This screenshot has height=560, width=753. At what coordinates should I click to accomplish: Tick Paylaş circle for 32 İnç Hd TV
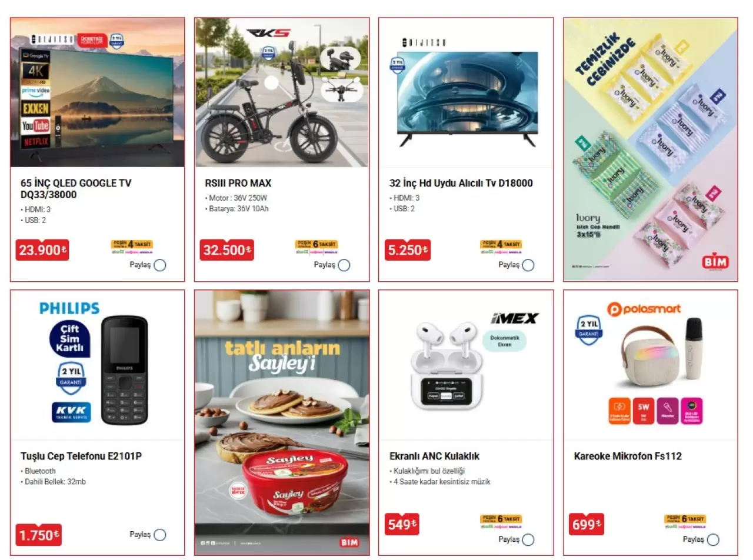[x=528, y=265]
